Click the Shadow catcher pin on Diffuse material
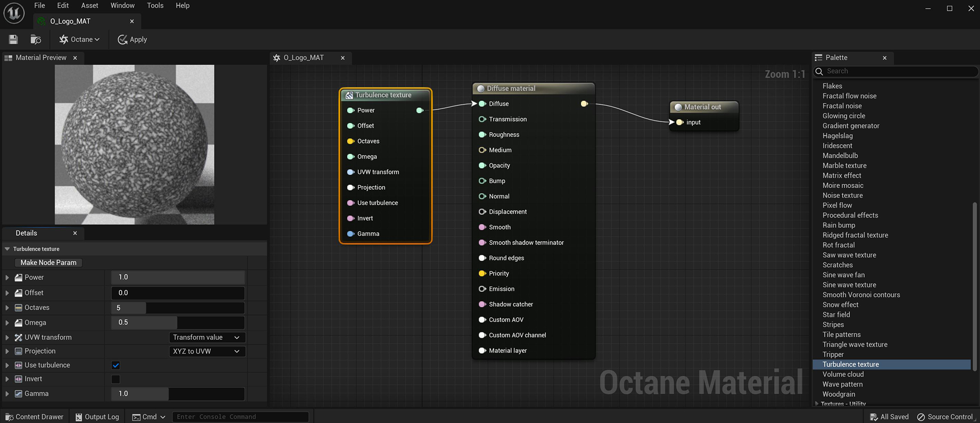Screen dimensions: 980x423 click(482, 304)
